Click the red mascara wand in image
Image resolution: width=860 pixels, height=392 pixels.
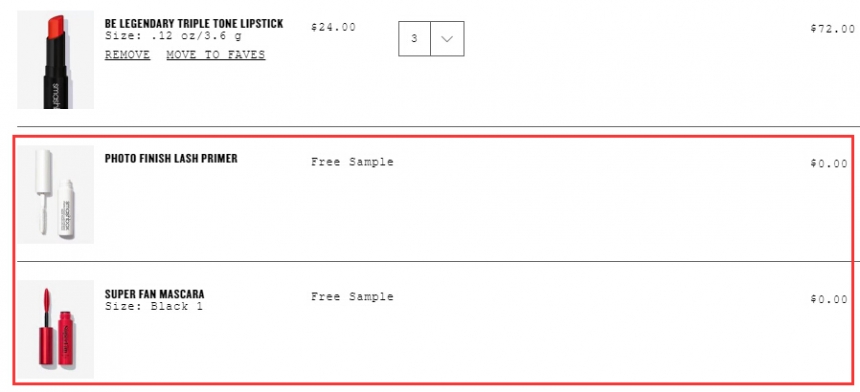pos(45,326)
